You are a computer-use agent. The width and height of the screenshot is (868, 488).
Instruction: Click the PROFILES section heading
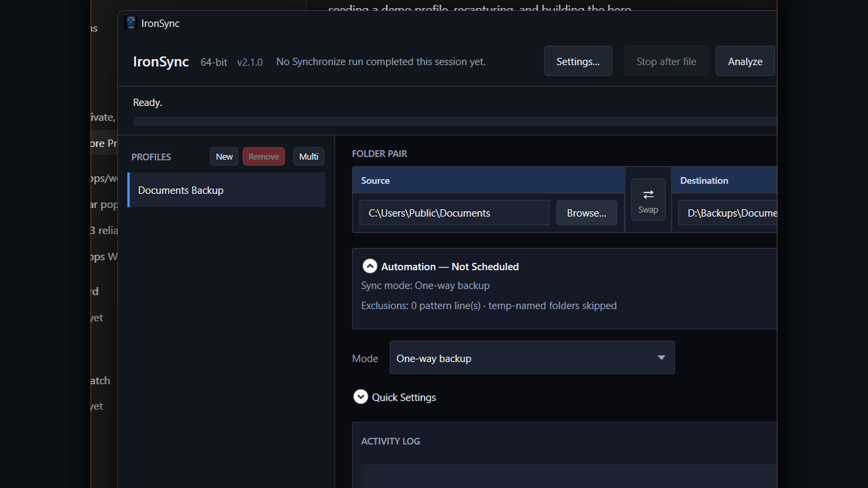151,157
